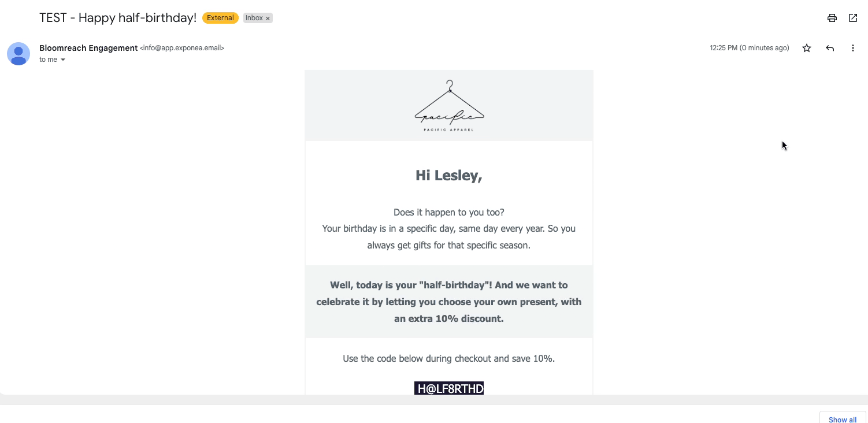The height and width of the screenshot is (423, 868).
Task: Click the sender name Bloomreach Engagement
Action: 88,48
